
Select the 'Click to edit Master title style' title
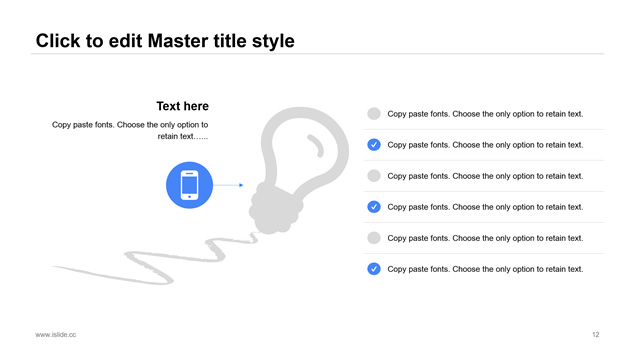pos(165,41)
